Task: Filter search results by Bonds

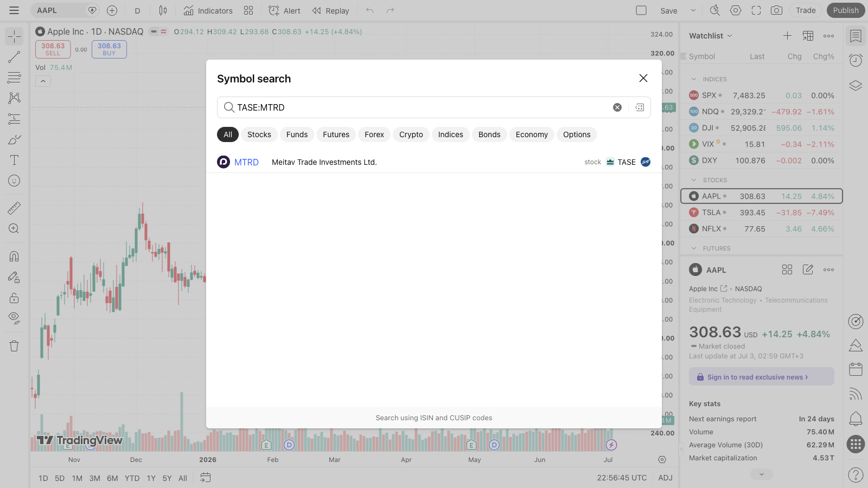Action: pos(489,134)
